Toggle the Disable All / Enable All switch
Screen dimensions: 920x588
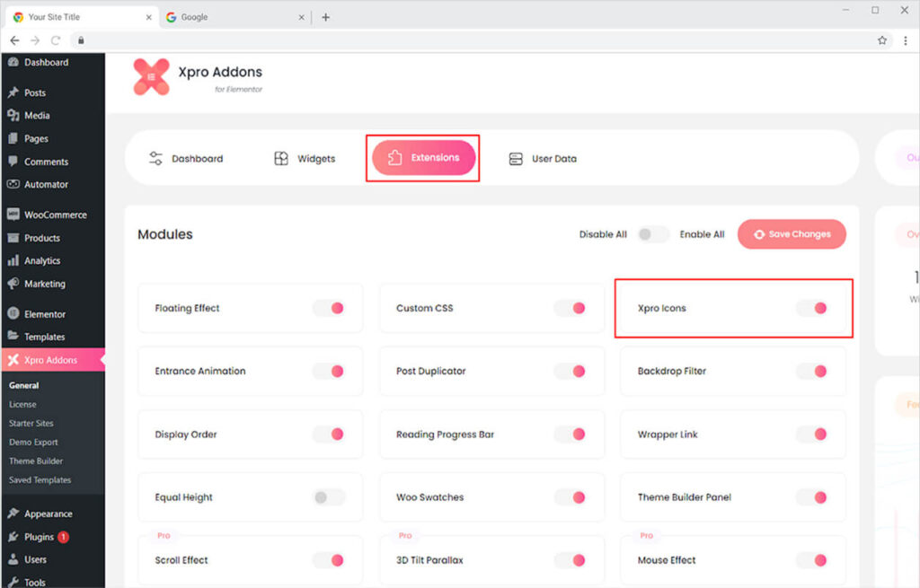click(x=653, y=234)
